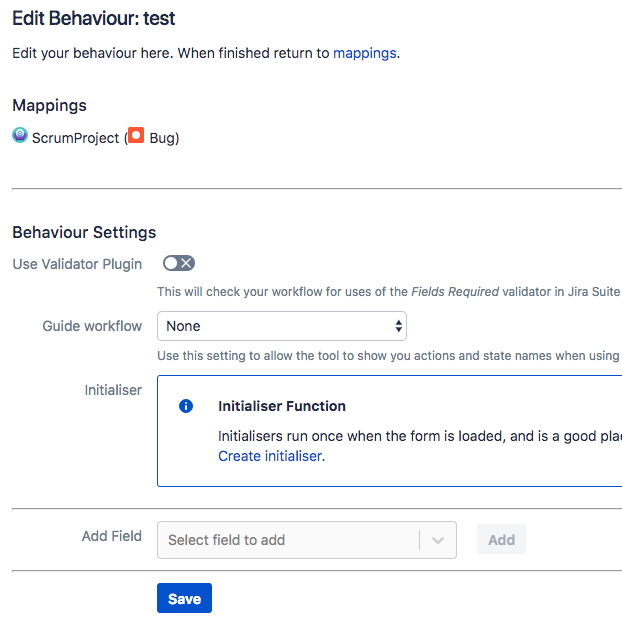Click the chevron icon in Select field to add

[x=438, y=540]
